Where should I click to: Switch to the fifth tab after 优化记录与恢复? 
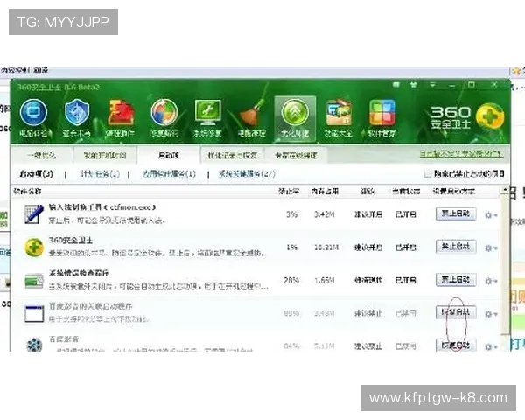click(296, 156)
